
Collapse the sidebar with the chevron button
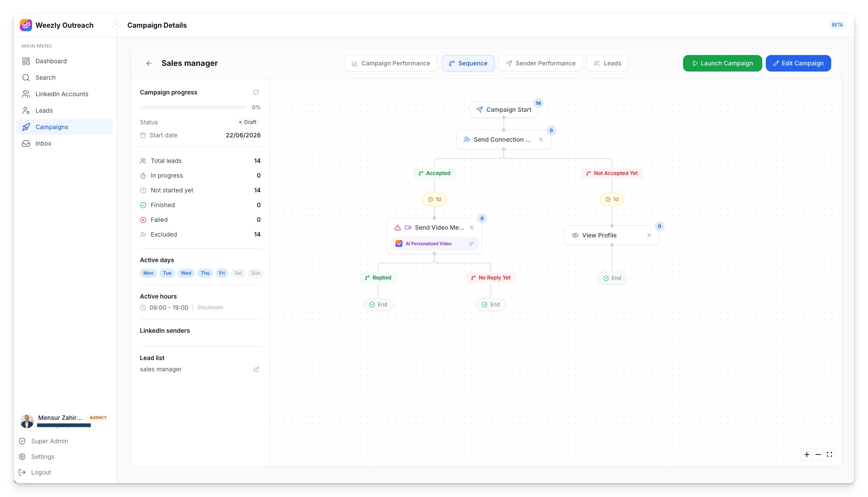coord(116,25)
